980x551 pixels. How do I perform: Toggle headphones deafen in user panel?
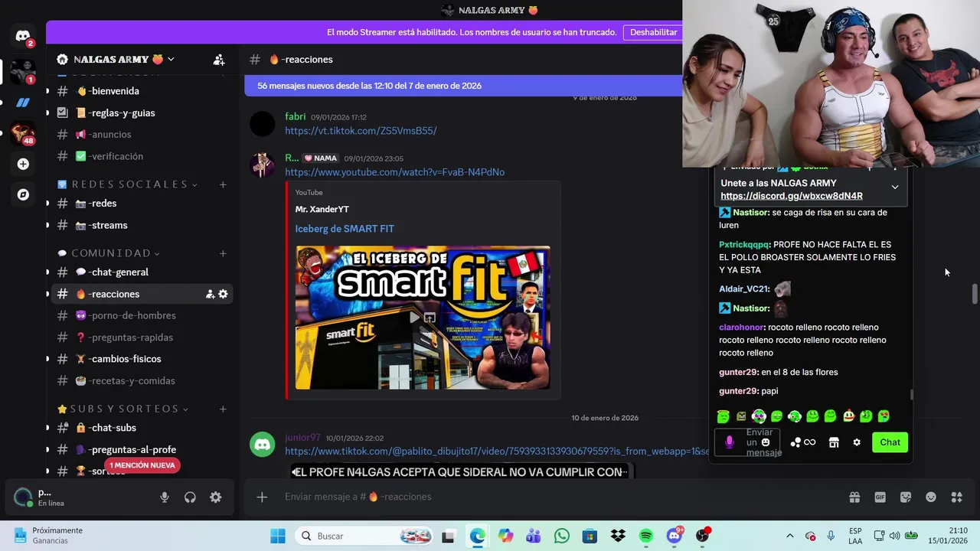click(x=190, y=497)
